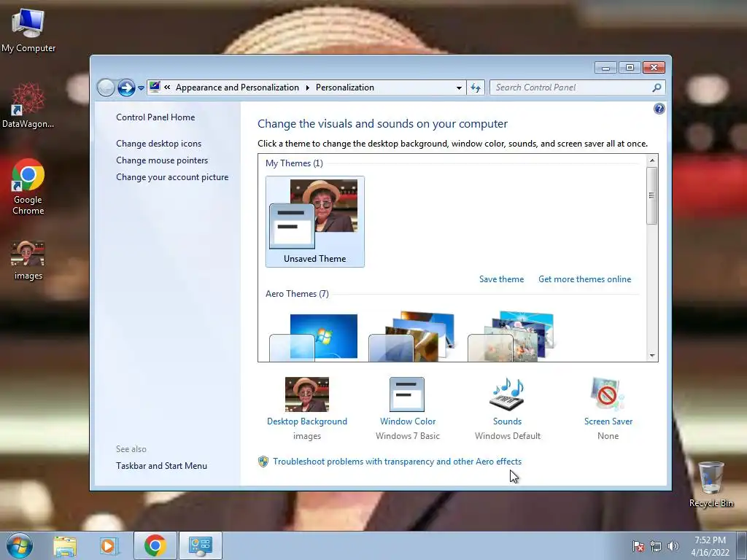The height and width of the screenshot is (560, 747).
Task: Go forward with the Forward arrow button
Action: click(x=126, y=87)
